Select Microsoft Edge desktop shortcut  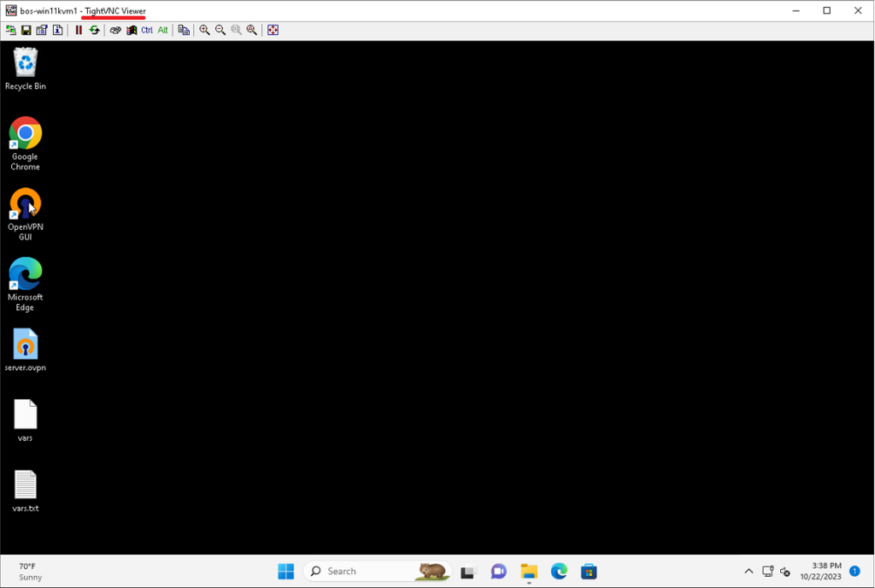[25, 285]
